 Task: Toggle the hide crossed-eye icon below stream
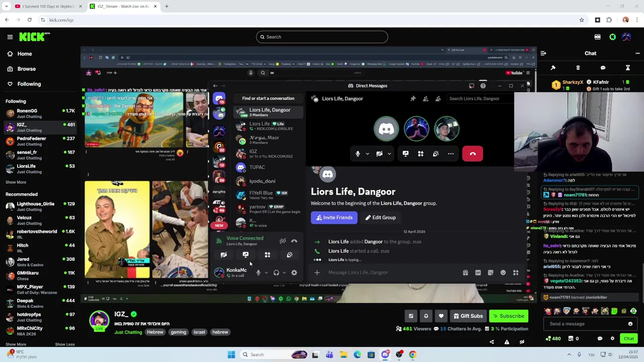point(522,342)
